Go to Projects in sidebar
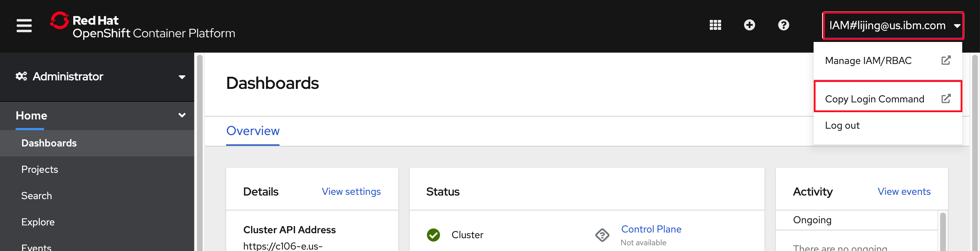The height and width of the screenshot is (251, 980). (x=39, y=169)
